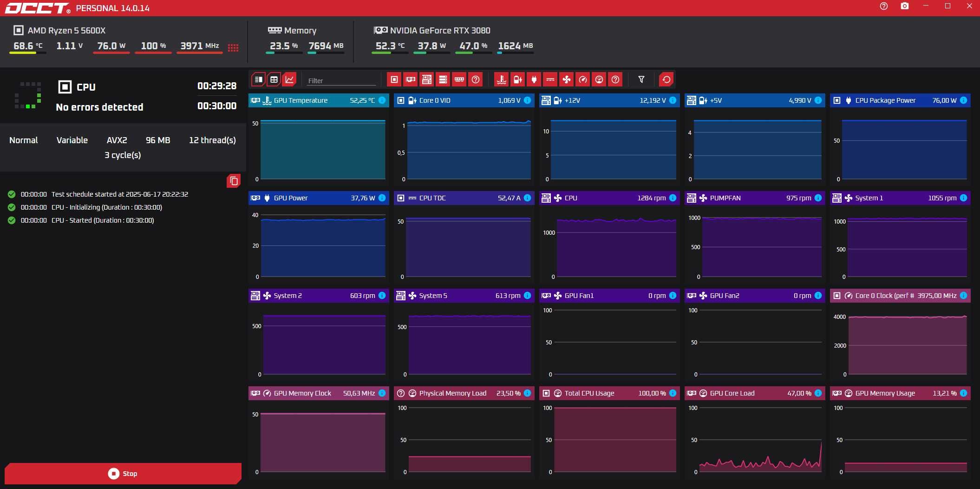
Task: Open info for CPU Package Power graph
Action: click(x=963, y=100)
